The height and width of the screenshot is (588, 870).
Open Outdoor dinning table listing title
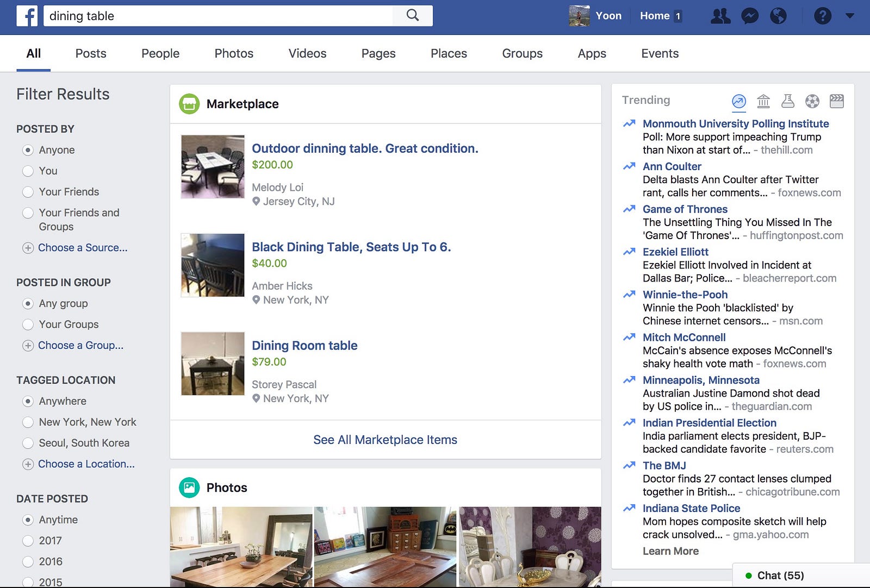point(365,148)
